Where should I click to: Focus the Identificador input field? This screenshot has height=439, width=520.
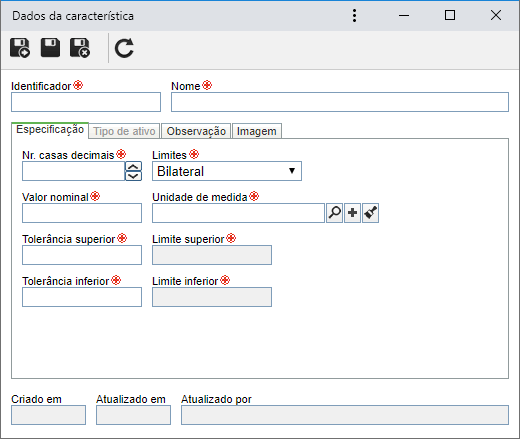(86, 102)
